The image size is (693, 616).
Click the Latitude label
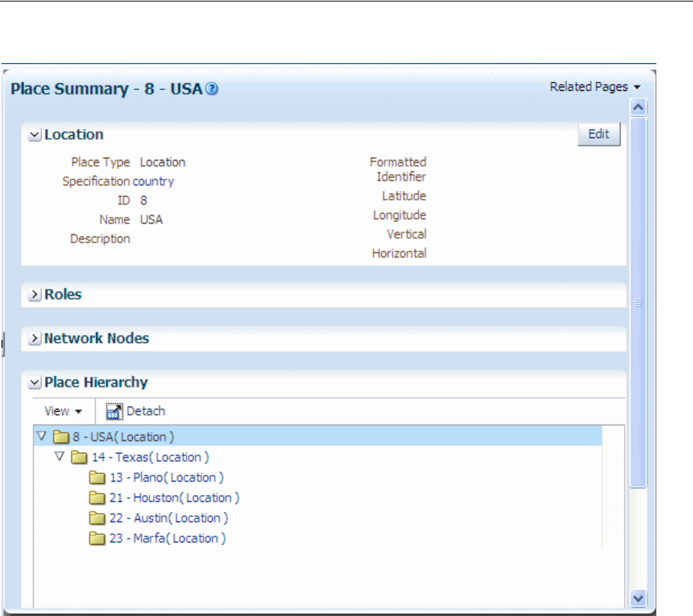(x=404, y=196)
